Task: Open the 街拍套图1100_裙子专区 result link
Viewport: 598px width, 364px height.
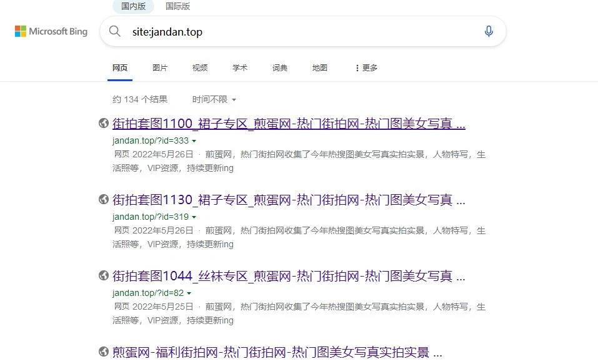Action: pyautogui.click(x=289, y=124)
